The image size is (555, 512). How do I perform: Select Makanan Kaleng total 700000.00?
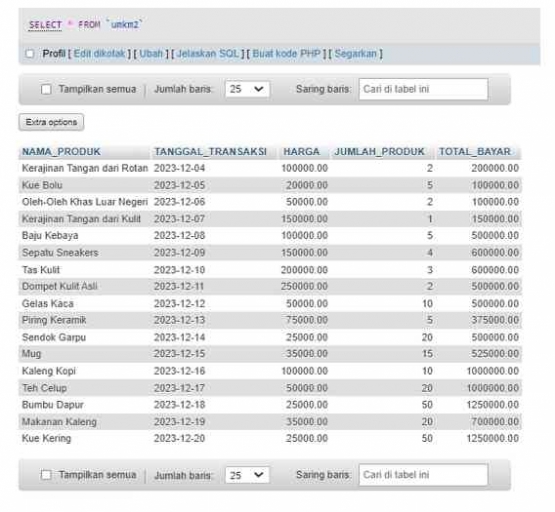[x=495, y=421]
